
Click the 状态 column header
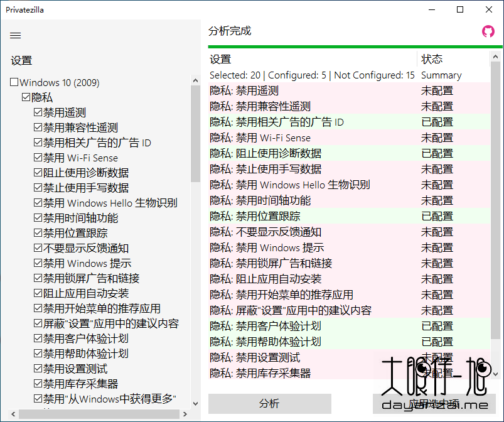tap(454, 59)
